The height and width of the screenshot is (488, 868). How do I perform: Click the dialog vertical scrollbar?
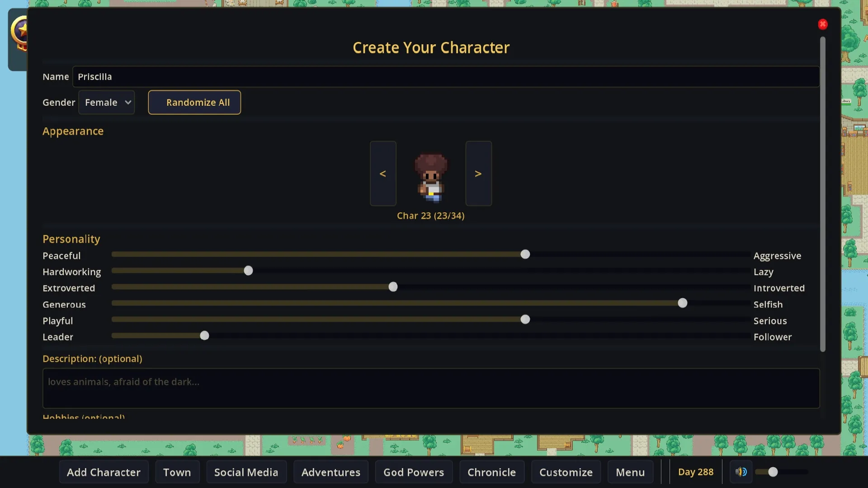pyautogui.click(x=823, y=194)
